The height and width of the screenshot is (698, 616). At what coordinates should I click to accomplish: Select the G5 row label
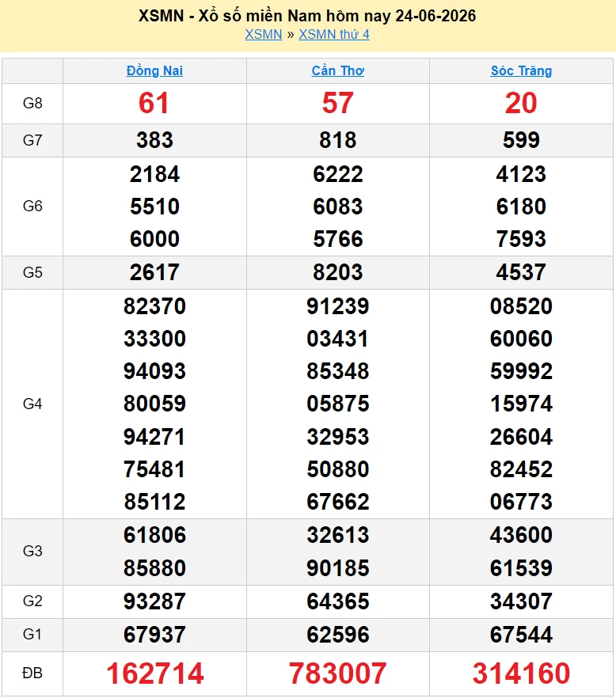coord(32,272)
